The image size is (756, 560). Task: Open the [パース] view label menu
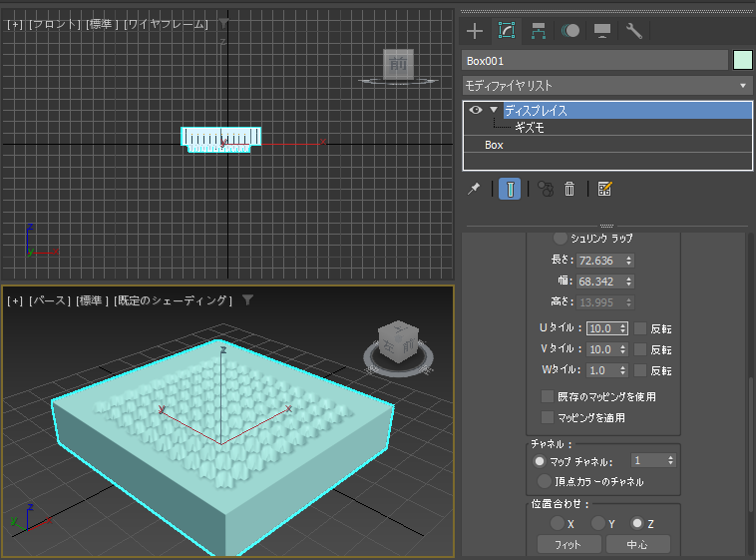[49, 300]
